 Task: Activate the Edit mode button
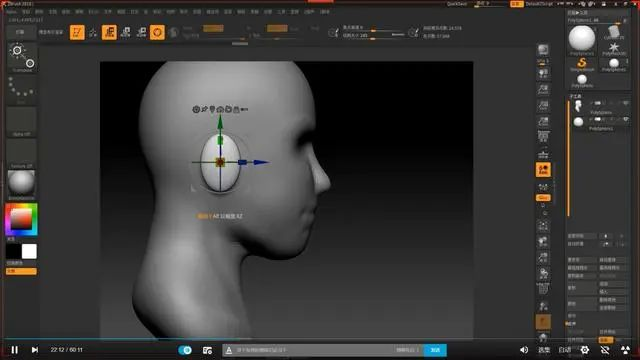coord(77,32)
